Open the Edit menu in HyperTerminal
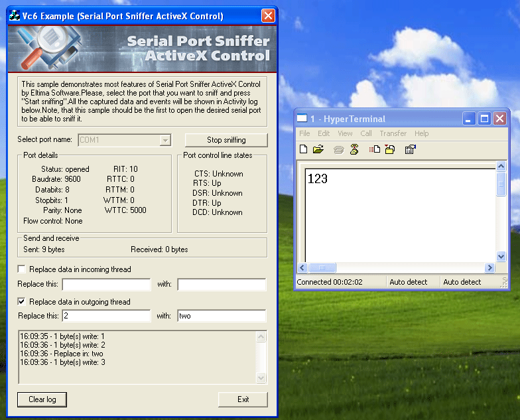Viewport: 520px width, 420px height. pyautogui.click(x=324, y=133)
